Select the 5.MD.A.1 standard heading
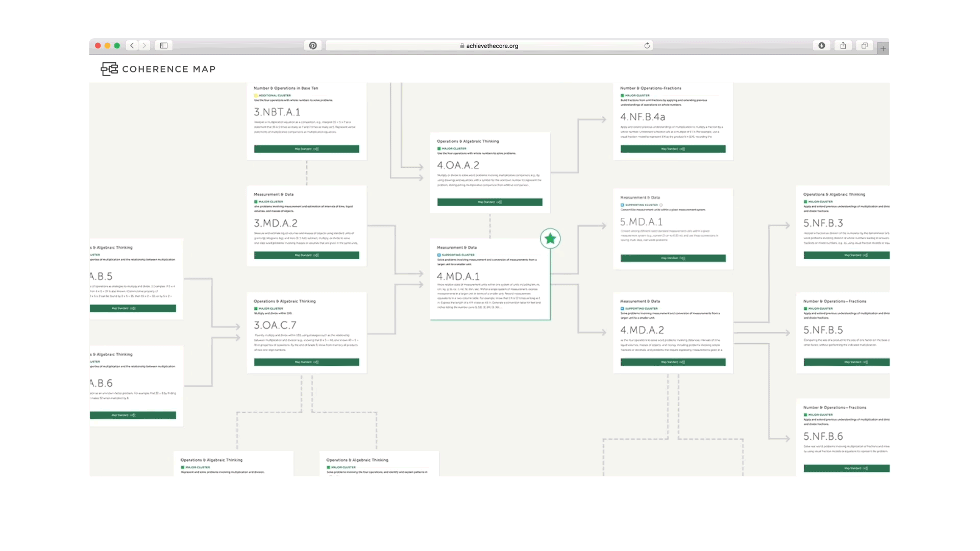The image size is (980, 551). (641, 222)
